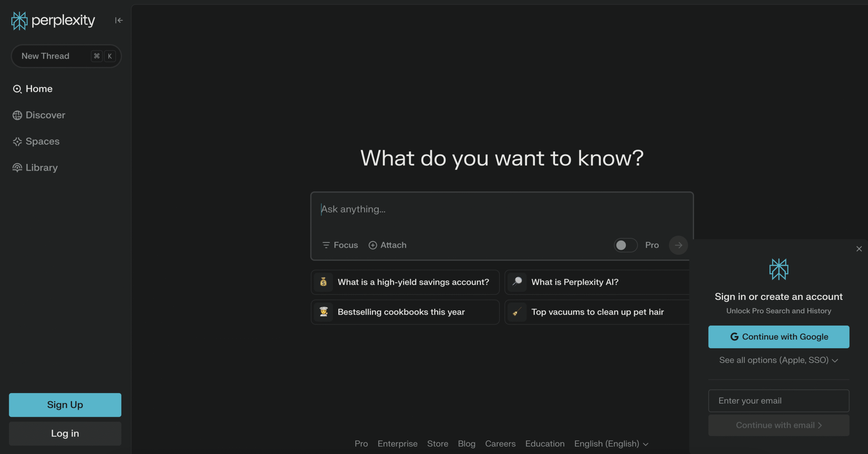
Task: Click the magnifying glass suggestion icon
Action: point(517,282)
